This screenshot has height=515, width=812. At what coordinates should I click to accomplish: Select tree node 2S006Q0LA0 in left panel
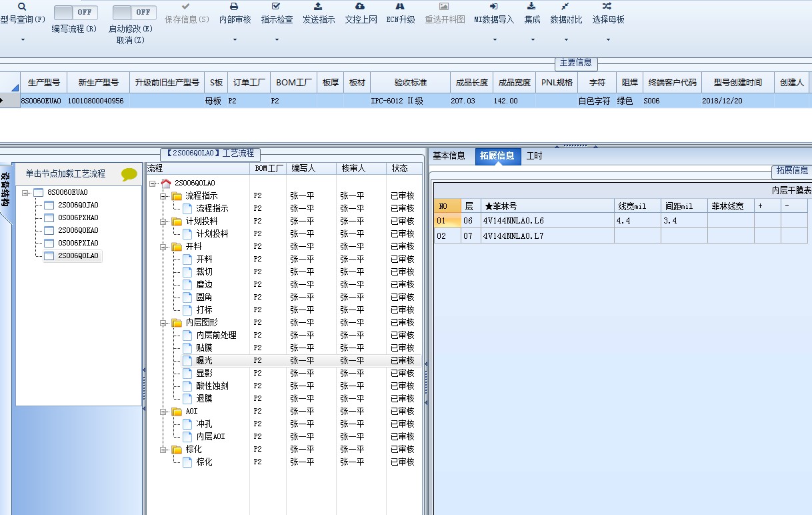tap(78, 255)
